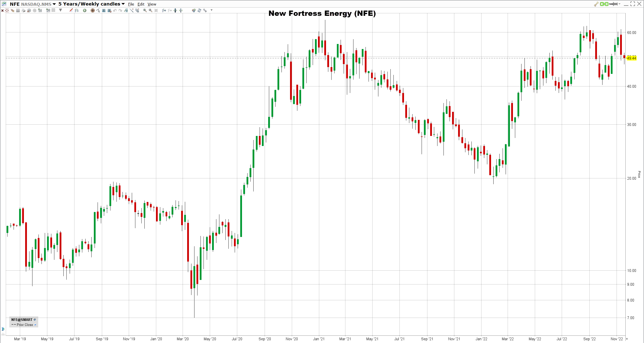
Task: Click the bars with right arrow icon
Action: [x=164, y=10]
